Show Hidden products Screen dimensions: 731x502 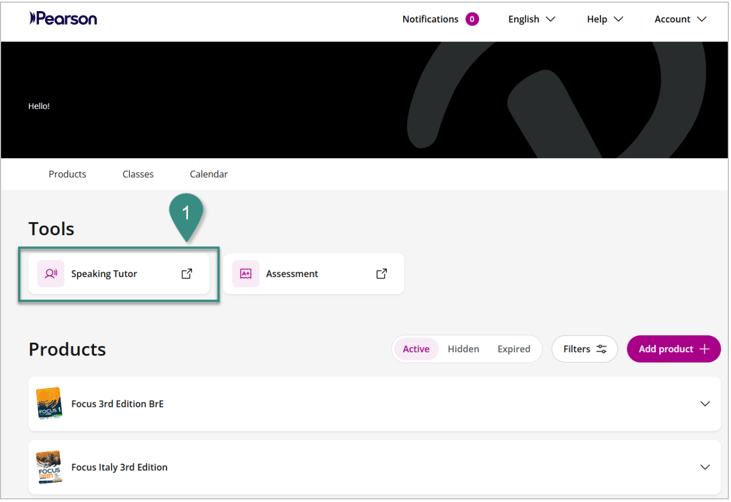point(463,349)
